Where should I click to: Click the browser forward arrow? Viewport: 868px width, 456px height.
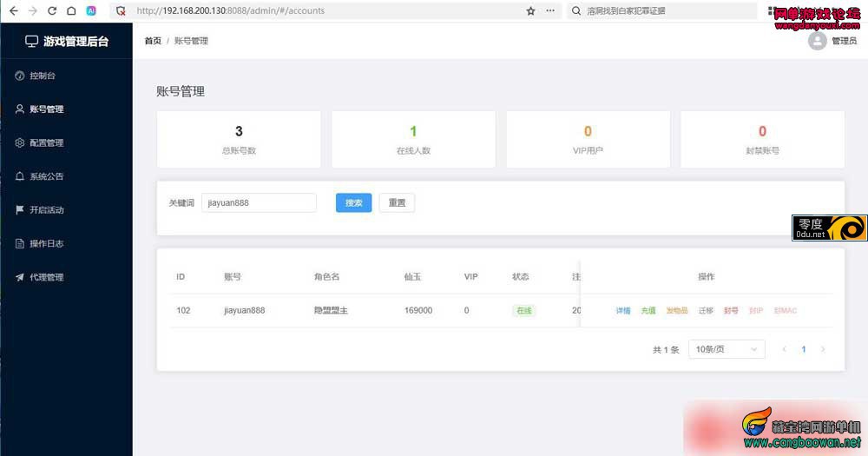pos(33,10)
